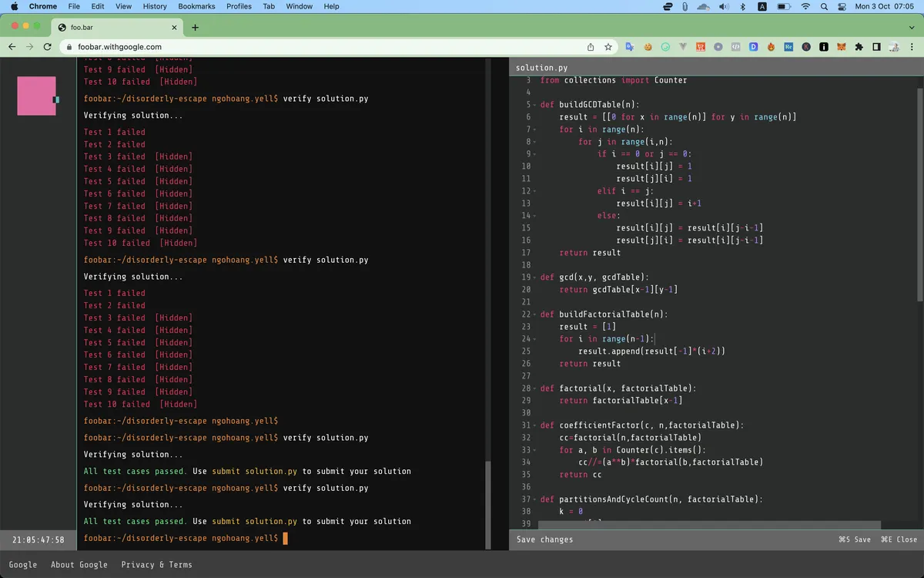Collapse the buildGCDTable function fold arrow
The image size is (924, 578).
(x=534, y=104)
